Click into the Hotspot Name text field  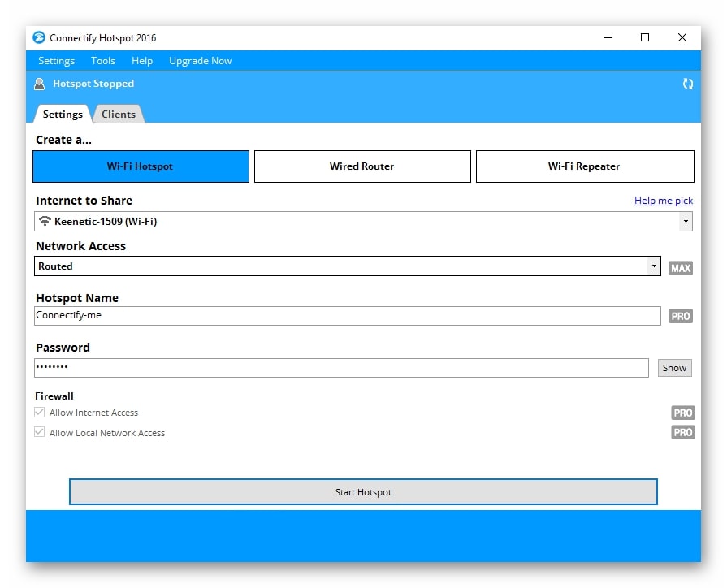point(348,316)
